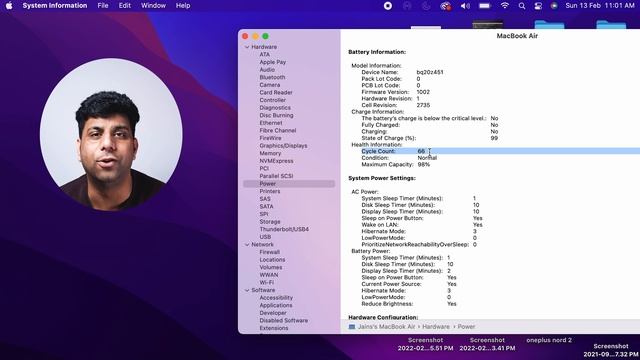Select NVMExpress in the sidebar

[x=276, y=161]
